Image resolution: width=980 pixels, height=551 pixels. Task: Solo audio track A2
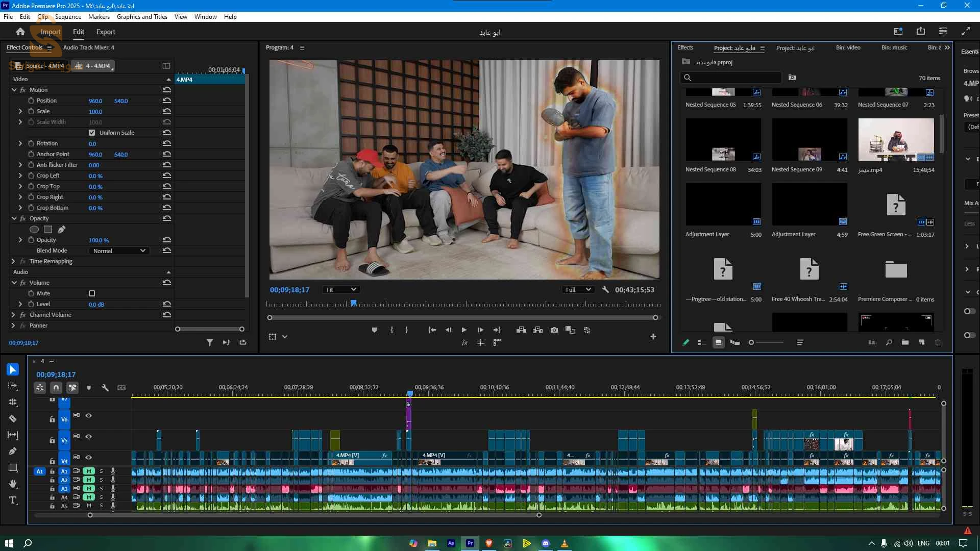[101, 480]
